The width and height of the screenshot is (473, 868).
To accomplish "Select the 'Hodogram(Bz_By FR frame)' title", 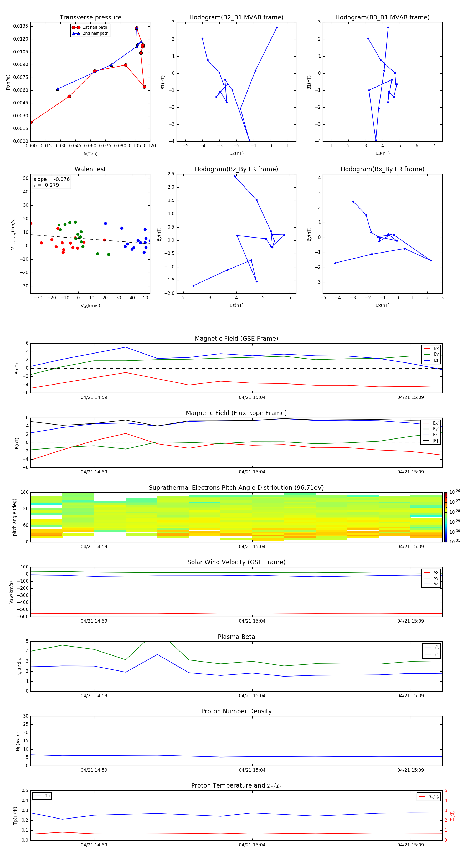I will 236,169.
